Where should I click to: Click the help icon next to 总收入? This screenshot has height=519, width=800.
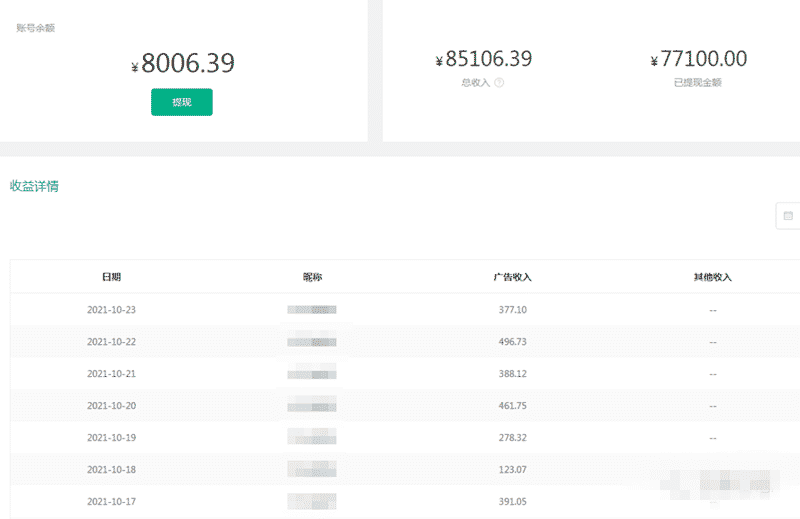pyautogui.click(x=499, y=83)
